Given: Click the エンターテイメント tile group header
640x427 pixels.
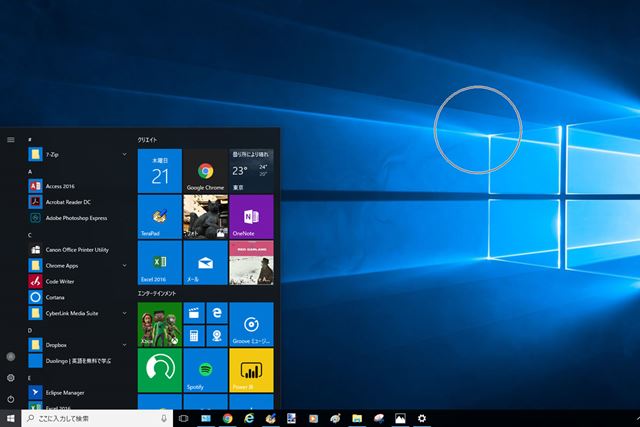Looking at the screenshot, I should (157, 293).
